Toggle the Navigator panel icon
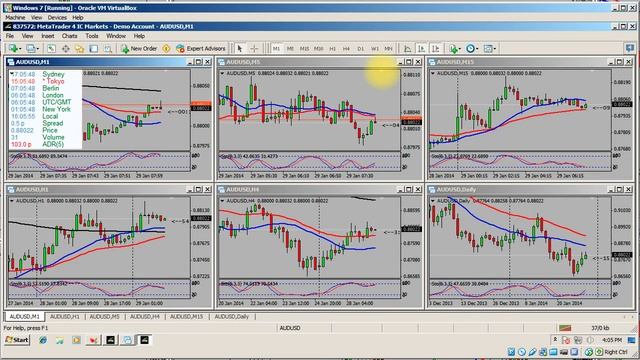 pyautogui.click(x=79, y=49)
